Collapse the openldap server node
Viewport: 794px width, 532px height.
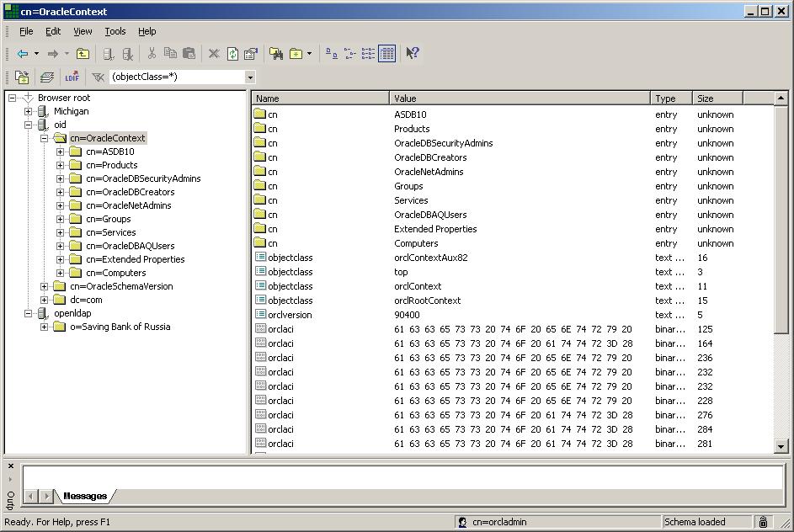pyautogui.click(x=29, y=313)
